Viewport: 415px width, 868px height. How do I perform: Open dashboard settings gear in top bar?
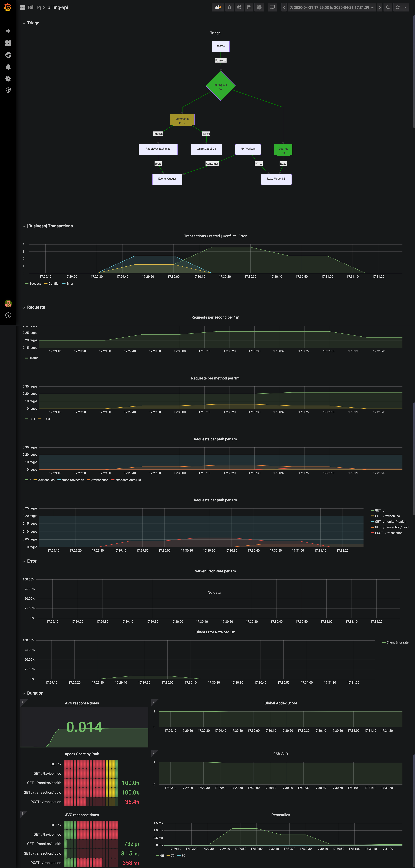259,7
